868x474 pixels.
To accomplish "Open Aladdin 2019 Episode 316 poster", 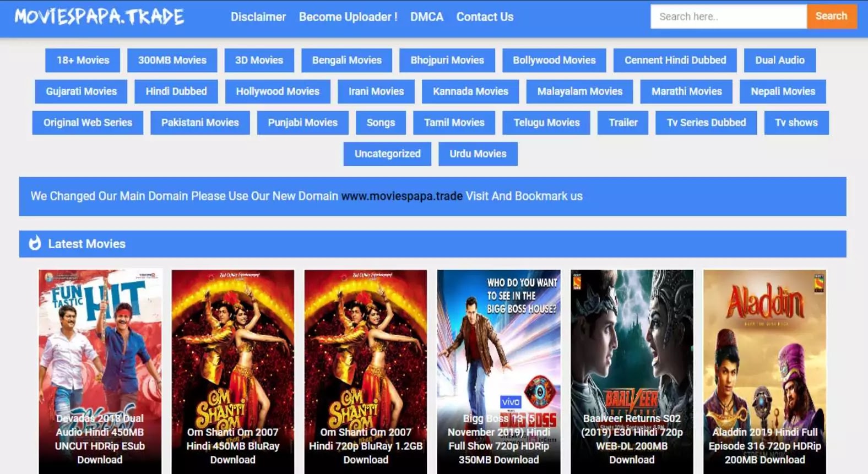I will click(765, 372).
